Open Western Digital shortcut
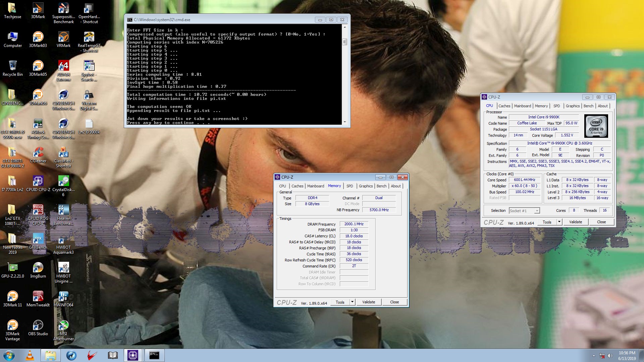The image size is (644, 362). (89, 100)
